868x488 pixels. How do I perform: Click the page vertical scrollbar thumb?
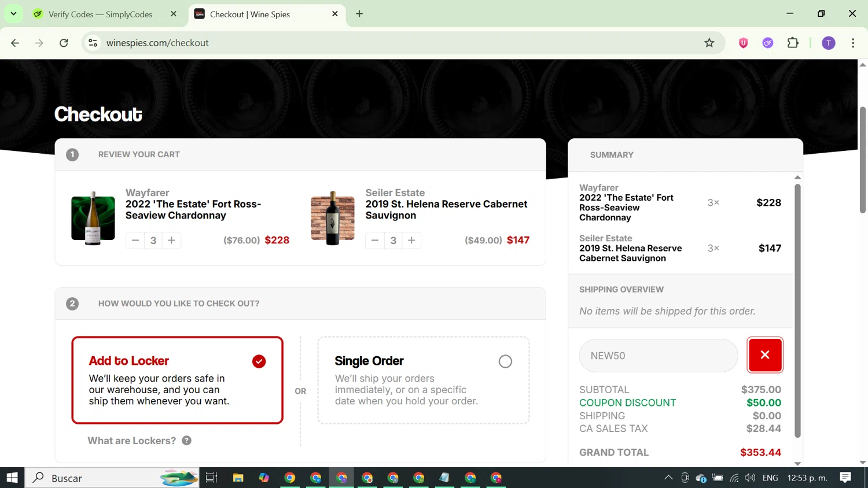click(x=863, y=160)
